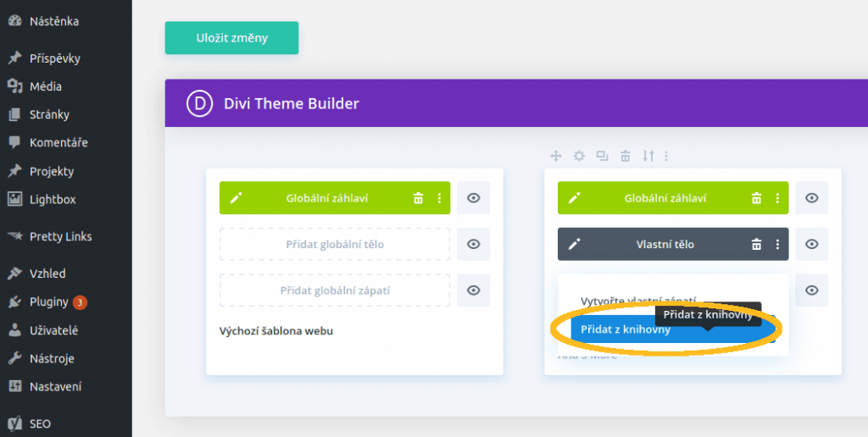The width and height of the screenshot is (868, 437).
Task: Click delete template trash icon above card
Action: 625,156
